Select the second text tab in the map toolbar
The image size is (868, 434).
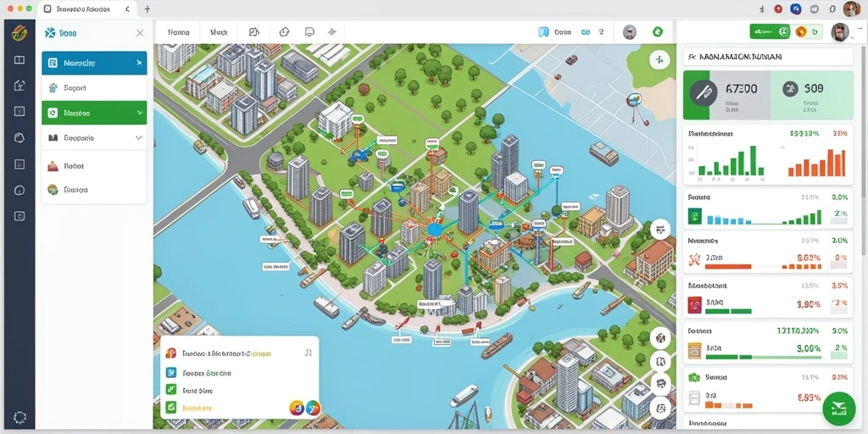[x=219, y=33]
